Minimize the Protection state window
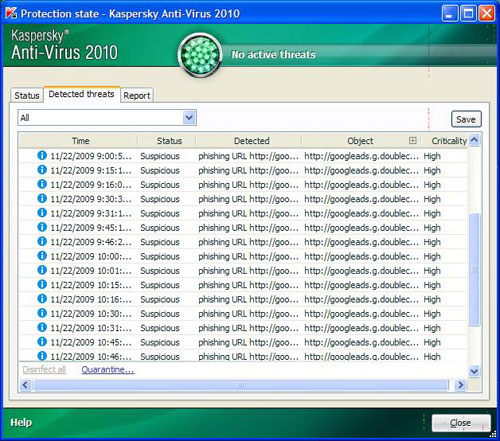 pos(450,14)
